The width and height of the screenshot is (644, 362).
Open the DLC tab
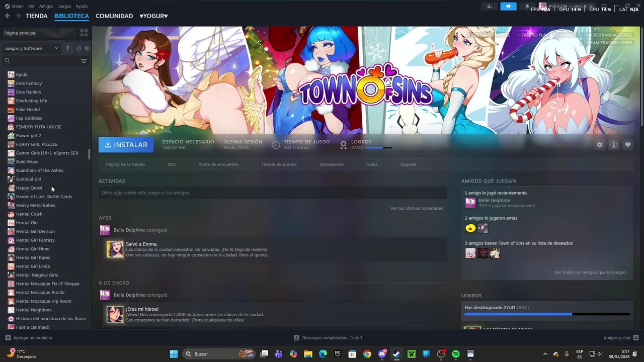[172, 164]
